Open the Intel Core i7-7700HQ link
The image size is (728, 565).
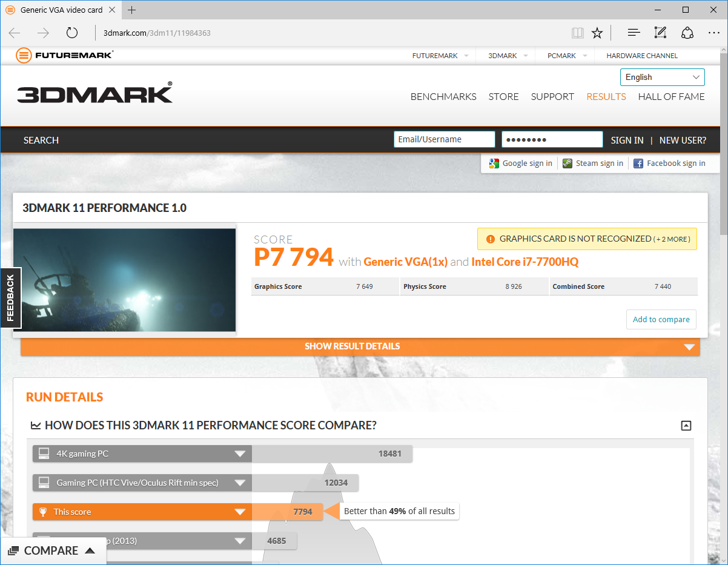[x=525, y=262]
